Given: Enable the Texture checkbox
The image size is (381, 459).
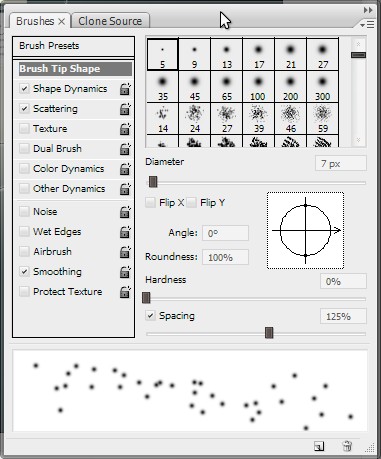Looking at the screenshot, I should click(24, 129).
